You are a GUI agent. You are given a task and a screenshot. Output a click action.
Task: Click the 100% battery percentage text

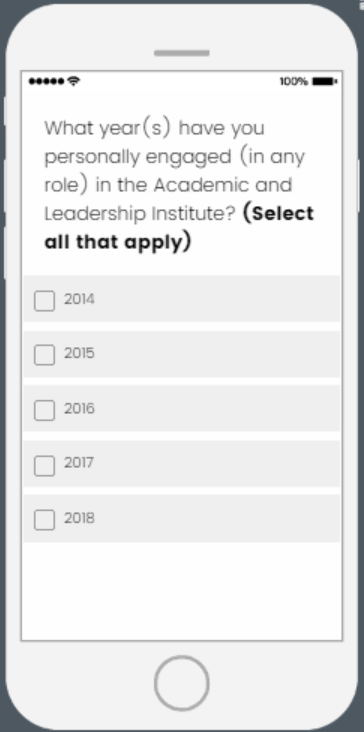click(x=294, y=82)
